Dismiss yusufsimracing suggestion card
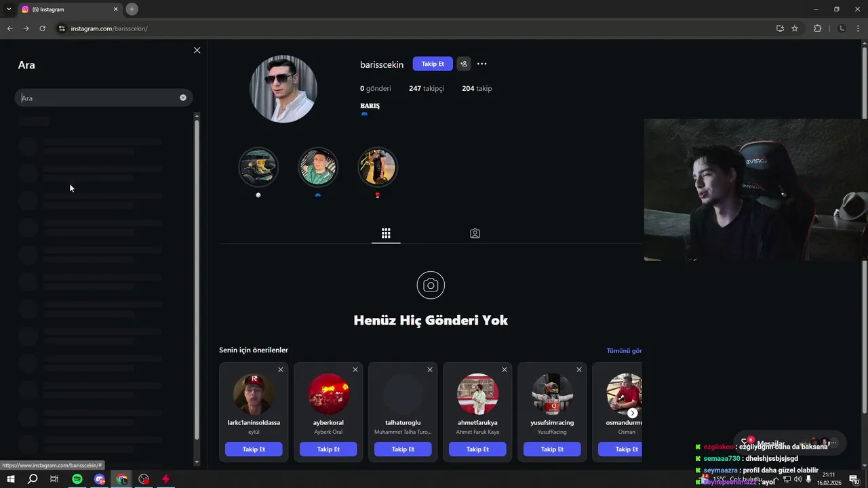 tap(579, 369)
